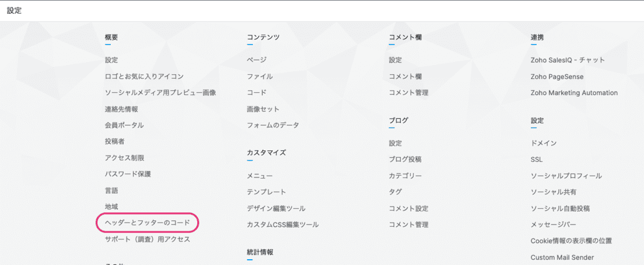Click Zoho Marketing Automation link
The width and height of the screenshot is (644, 265).
[x=574, y=93]
